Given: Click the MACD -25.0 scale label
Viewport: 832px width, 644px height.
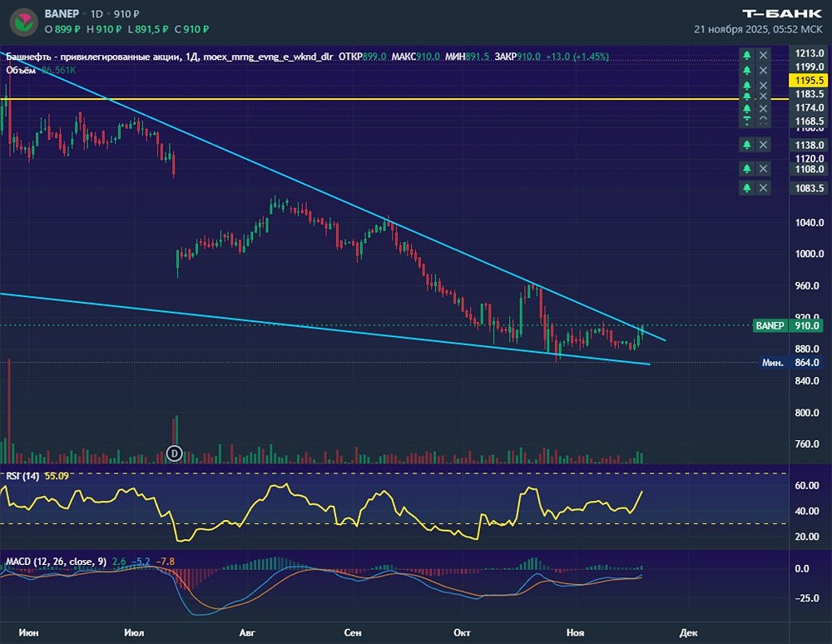Looking at the screenshot, I should click(x=806, y=598).
